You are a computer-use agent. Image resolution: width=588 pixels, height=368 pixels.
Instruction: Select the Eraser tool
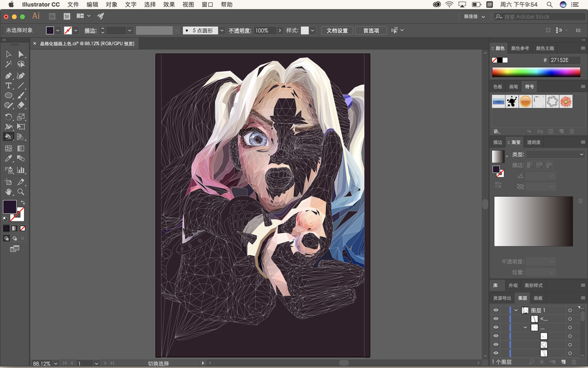tap(21, 105)
